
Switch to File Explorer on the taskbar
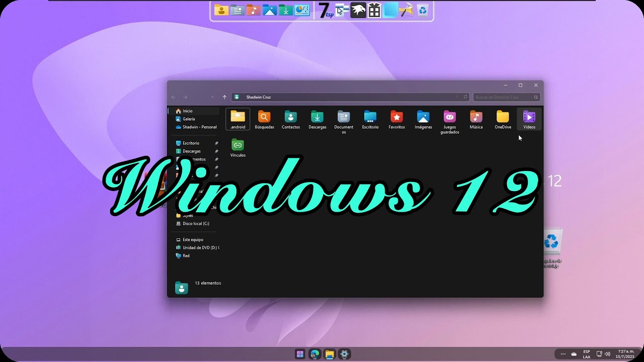[x=330, y=354]
